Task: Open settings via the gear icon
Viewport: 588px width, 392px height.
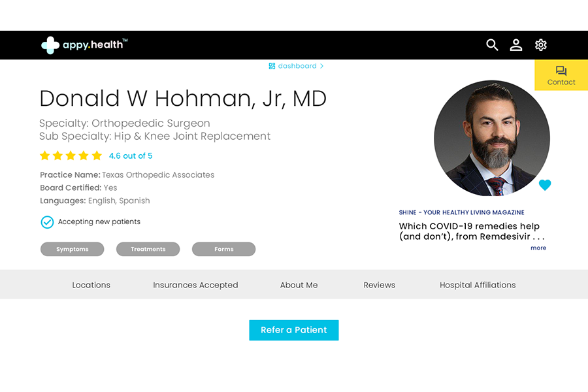Action: [541, 45]
